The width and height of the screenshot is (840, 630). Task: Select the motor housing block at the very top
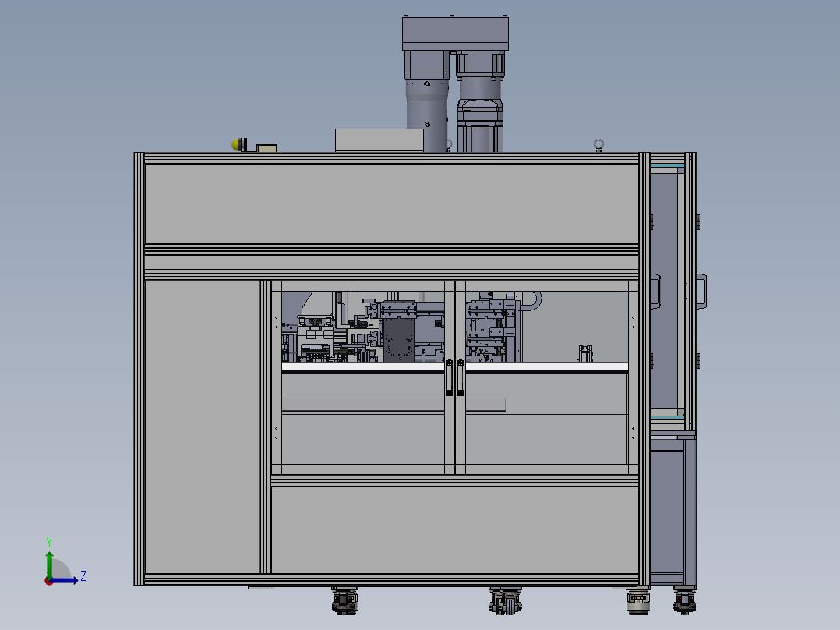coord(455,34)
